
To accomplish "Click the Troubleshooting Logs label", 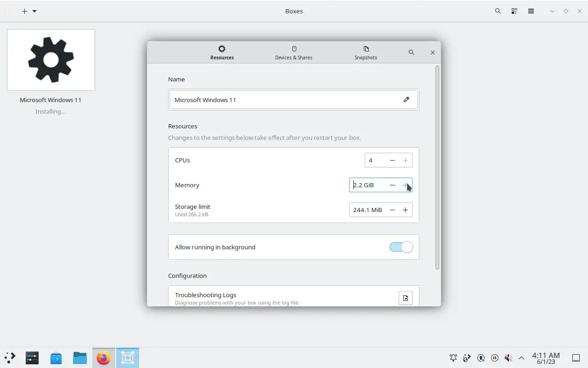I will click(x=205, y=295).
